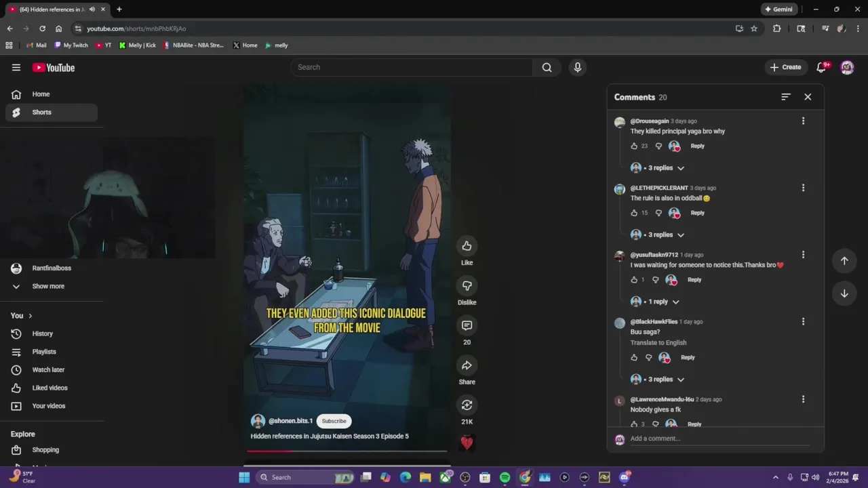Viewport: 868px width, 488px height.
Task: Like the Short video
Action: point(467,246)
